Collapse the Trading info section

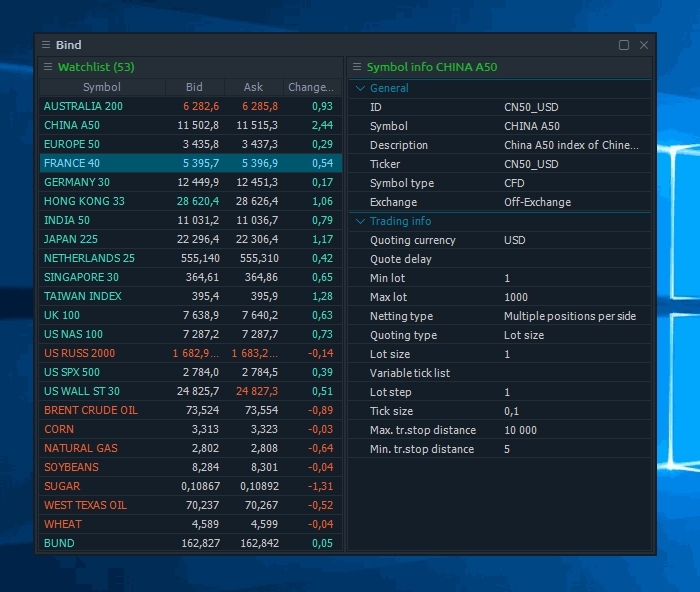coord(361,221)
